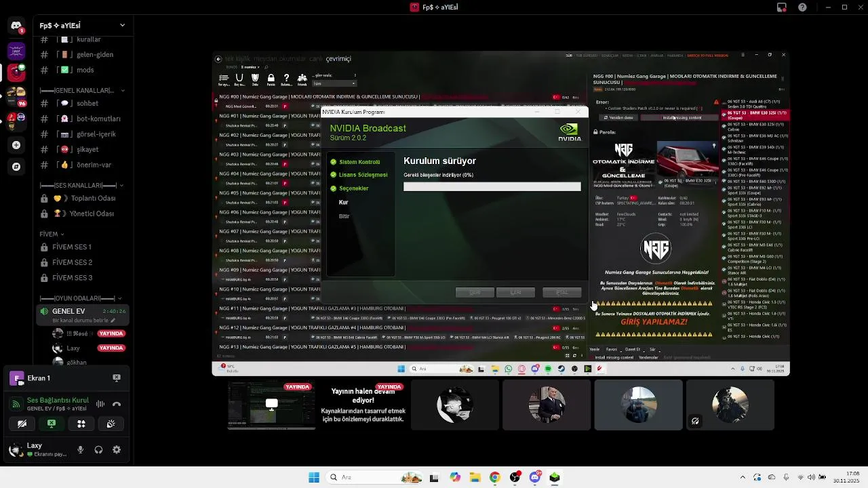Open şikayet channel
Screen dimensions: 868x488
click(82, 149)
